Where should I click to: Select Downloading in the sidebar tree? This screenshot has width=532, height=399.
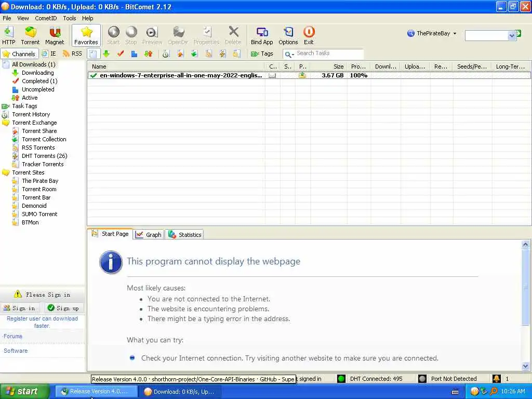(x=37, y=73)
